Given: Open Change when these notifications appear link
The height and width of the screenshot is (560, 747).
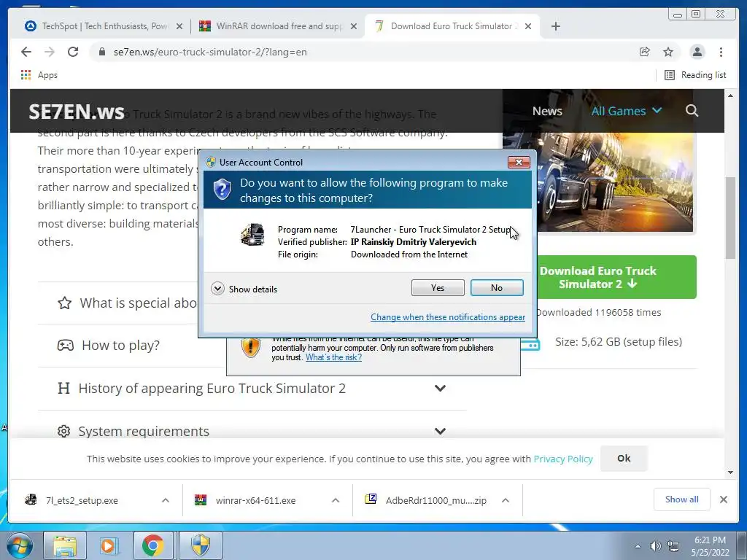Looking at the screenshot, I should click(448, 316).
